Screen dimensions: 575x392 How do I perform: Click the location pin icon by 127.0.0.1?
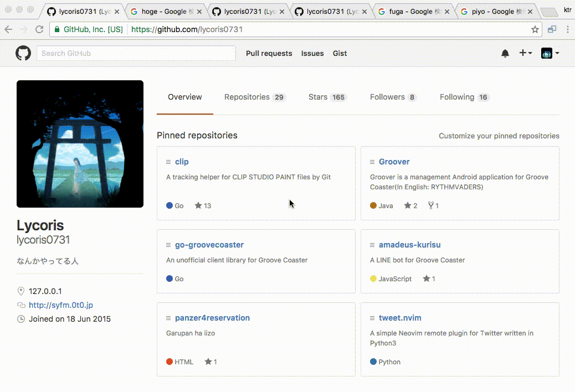tap(21, 291)
